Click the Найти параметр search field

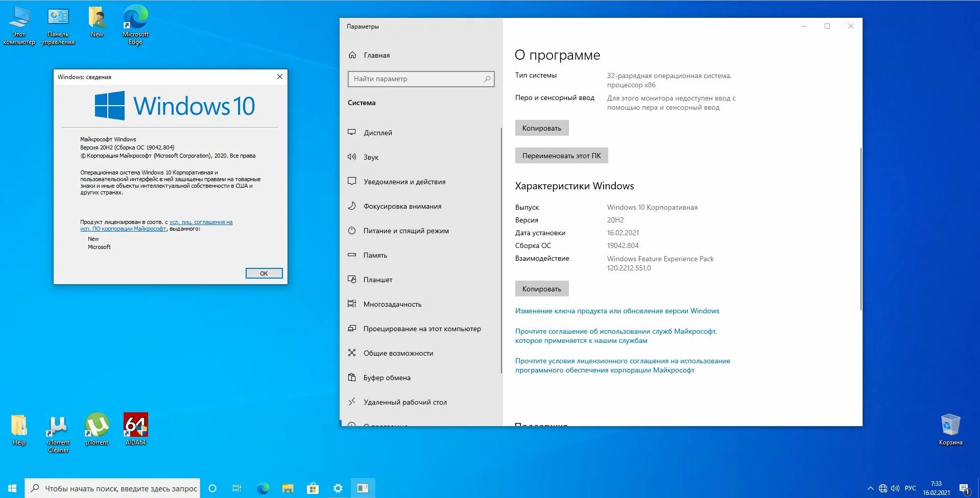tap(421, 79)
